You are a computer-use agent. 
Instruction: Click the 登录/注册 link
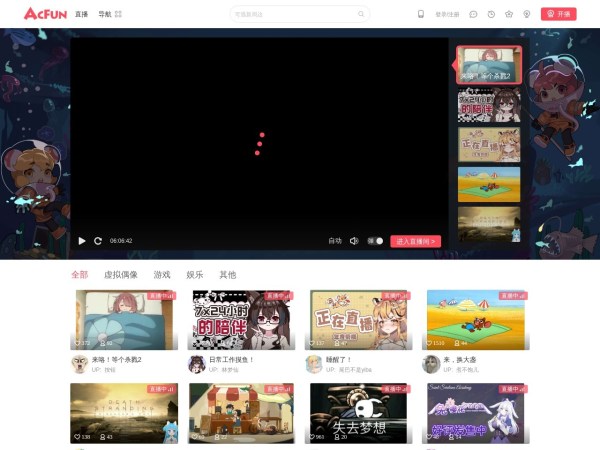447,14
